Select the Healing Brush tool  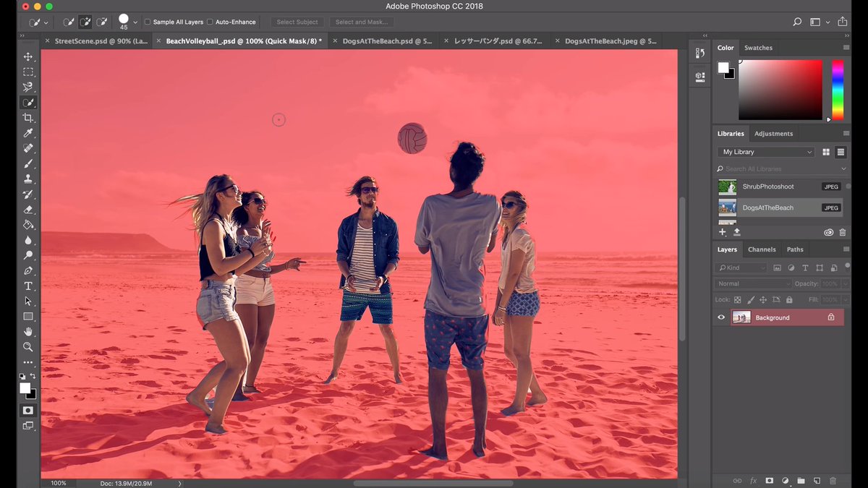(x=28, y=148)
